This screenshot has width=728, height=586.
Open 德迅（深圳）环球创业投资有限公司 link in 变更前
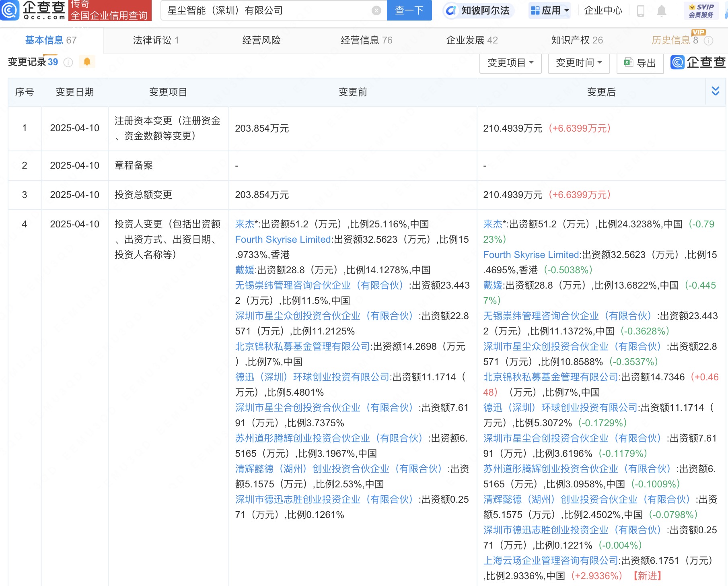coord(312,377)
